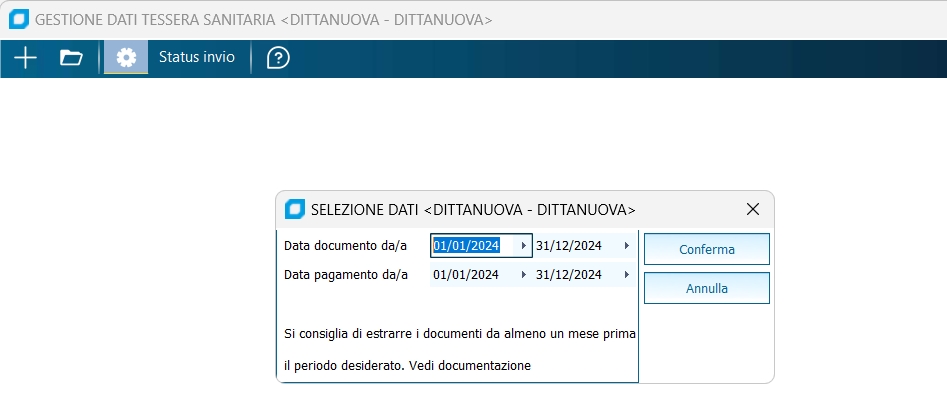Click the plus icon to add new

click(x=25, y=58)
